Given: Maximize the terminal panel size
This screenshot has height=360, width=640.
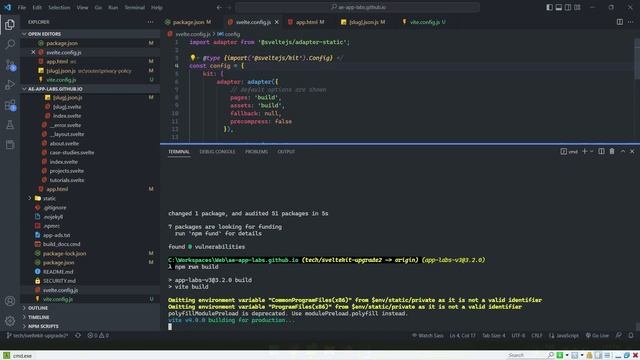Looking at the screenshot, I should coord(623,151).
